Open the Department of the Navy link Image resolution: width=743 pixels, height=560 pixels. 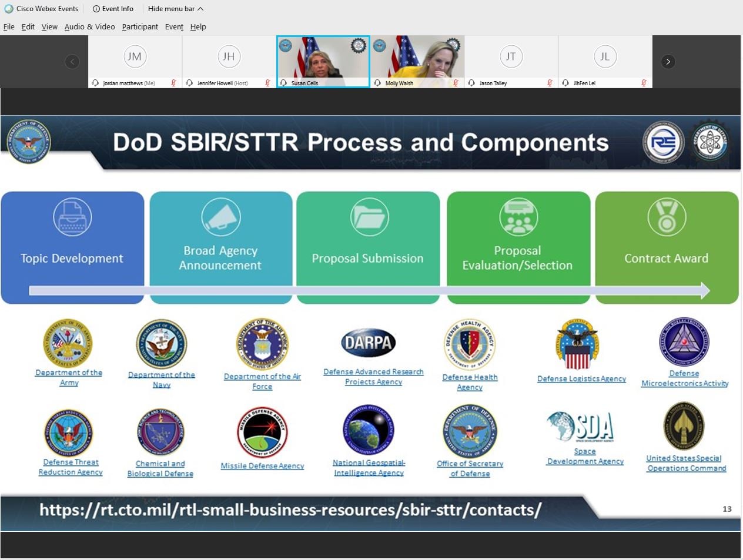click(162, 380)
